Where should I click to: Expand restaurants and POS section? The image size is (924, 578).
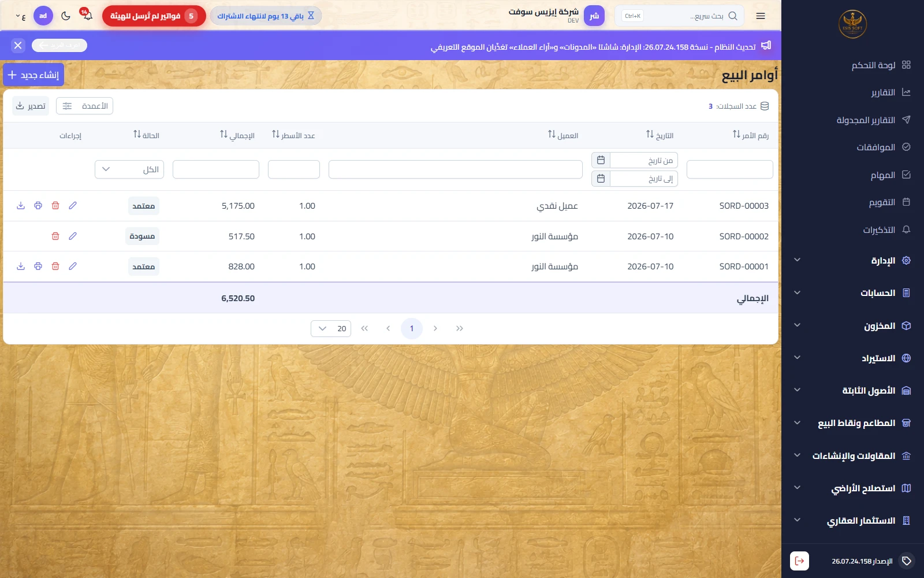[x=852, y=423]
